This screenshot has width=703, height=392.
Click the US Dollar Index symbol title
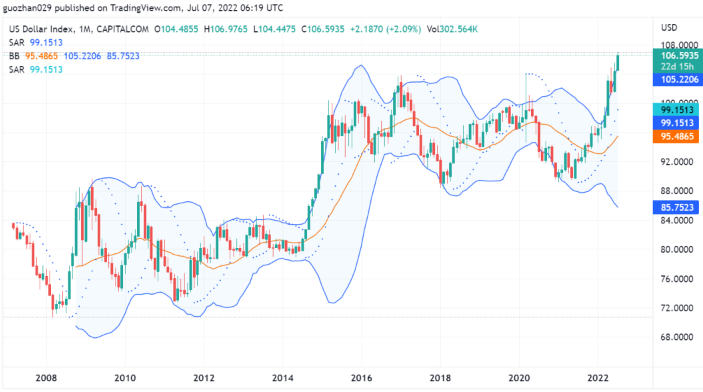41,29
